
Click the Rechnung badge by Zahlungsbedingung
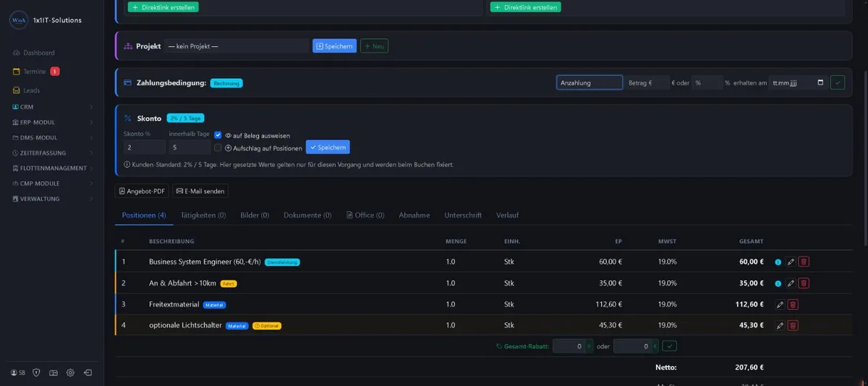click(x=226, y=83)
